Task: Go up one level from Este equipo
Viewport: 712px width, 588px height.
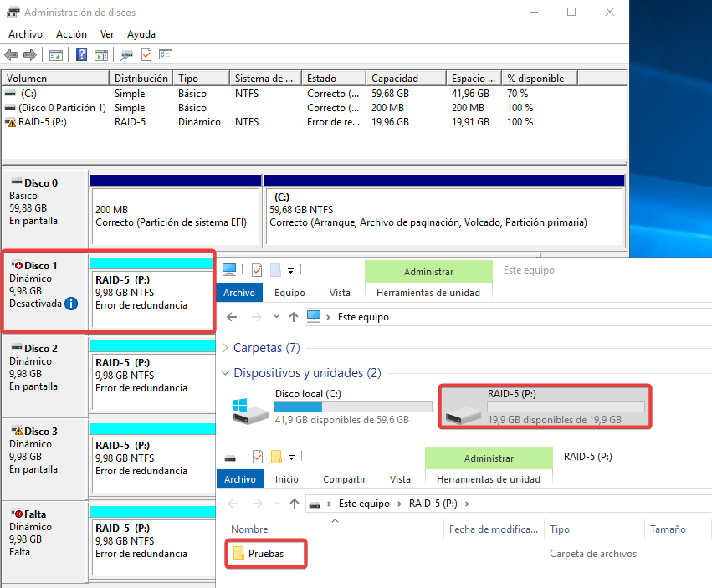Action: [x=293, y=317]
